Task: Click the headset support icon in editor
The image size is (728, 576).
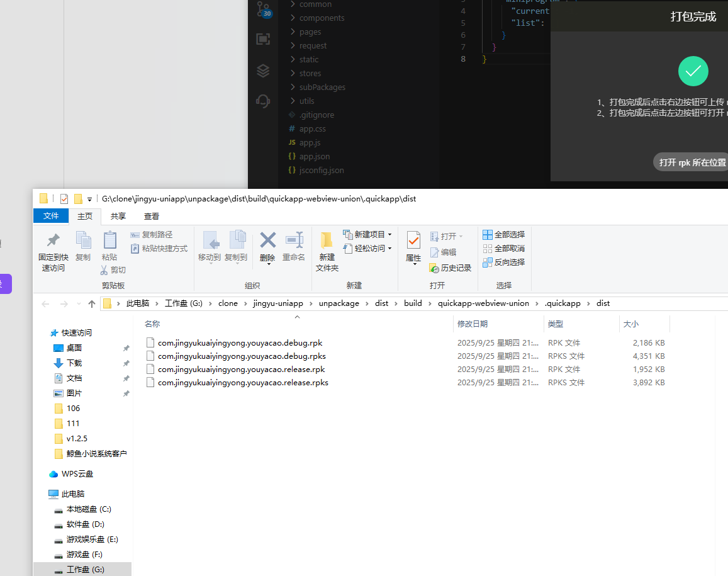Action: [263, 101]
